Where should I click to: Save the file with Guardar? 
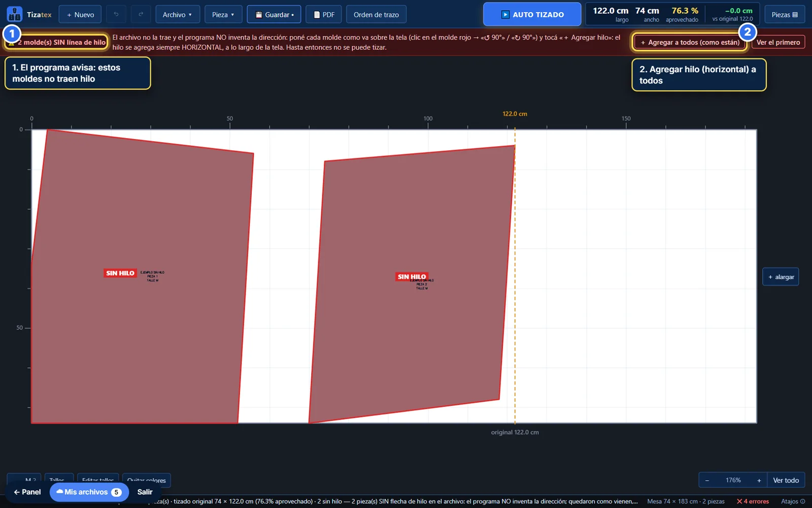pos(274,14)
